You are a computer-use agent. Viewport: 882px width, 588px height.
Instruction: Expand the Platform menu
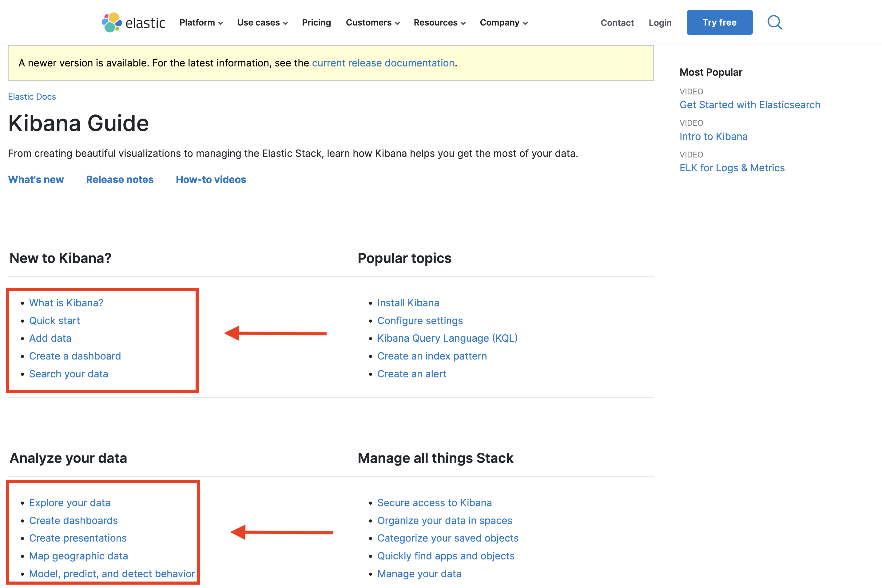click(201, 22)
